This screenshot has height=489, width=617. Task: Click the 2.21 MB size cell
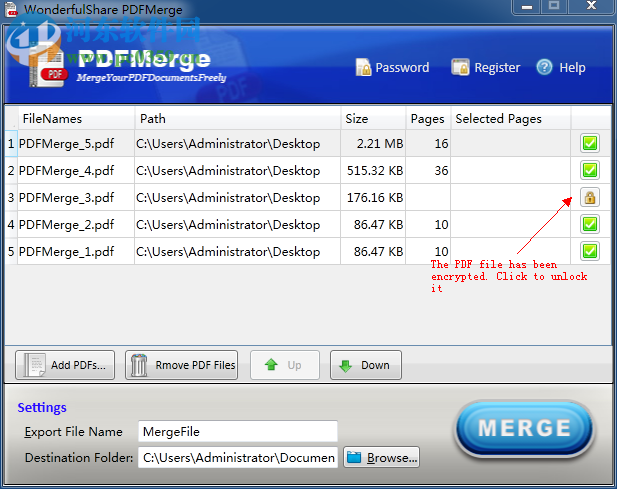[x=373, y=144]
